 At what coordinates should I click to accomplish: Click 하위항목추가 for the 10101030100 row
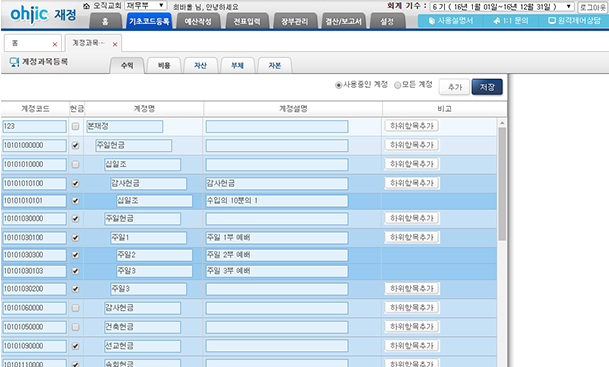(x=412, y=237)
